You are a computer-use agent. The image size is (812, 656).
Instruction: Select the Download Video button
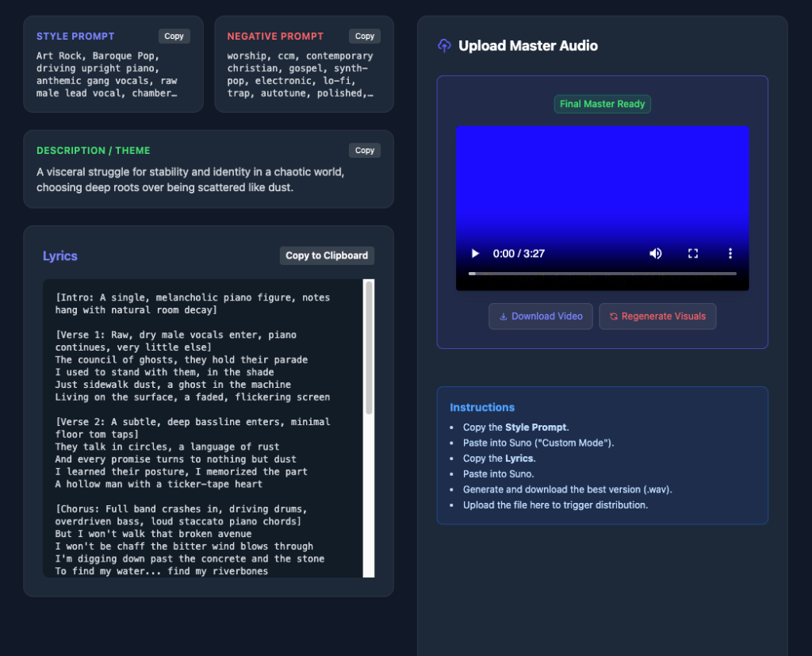click(540, 316)
